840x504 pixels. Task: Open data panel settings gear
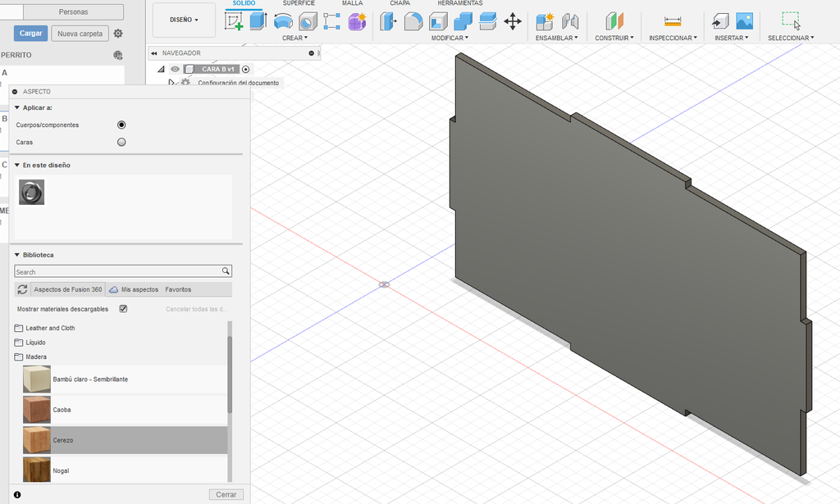tap(118, 33)
